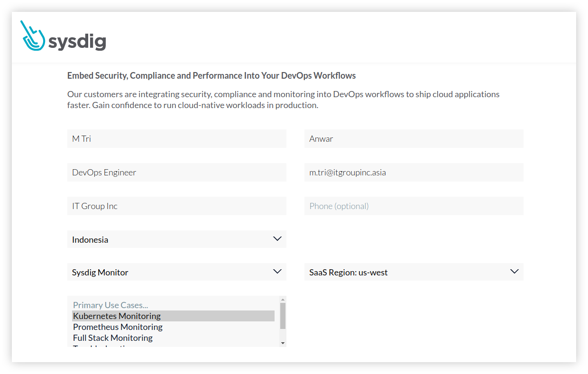
Task: Click the Embed Security, Compliance heading
Action: point(211,76)
